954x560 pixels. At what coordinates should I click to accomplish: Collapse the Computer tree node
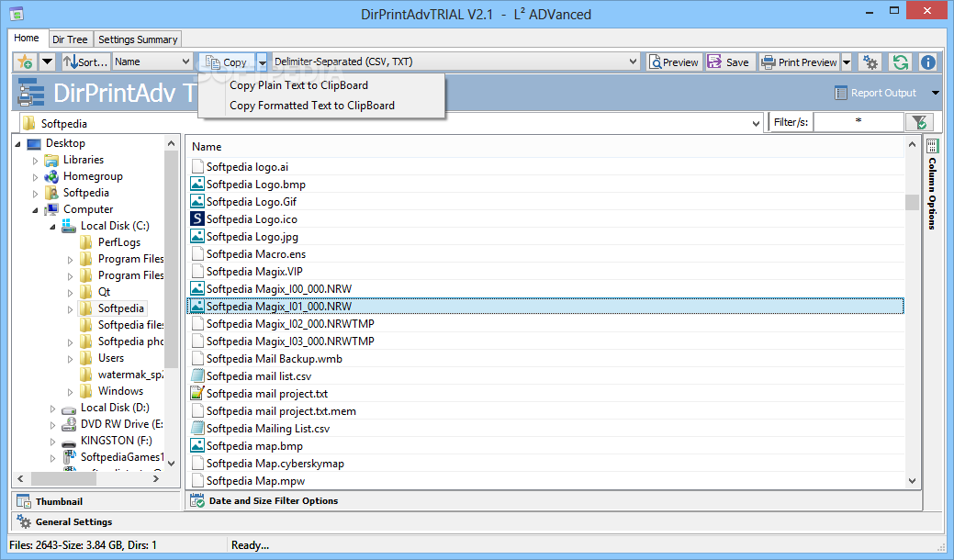pos(35,210)
